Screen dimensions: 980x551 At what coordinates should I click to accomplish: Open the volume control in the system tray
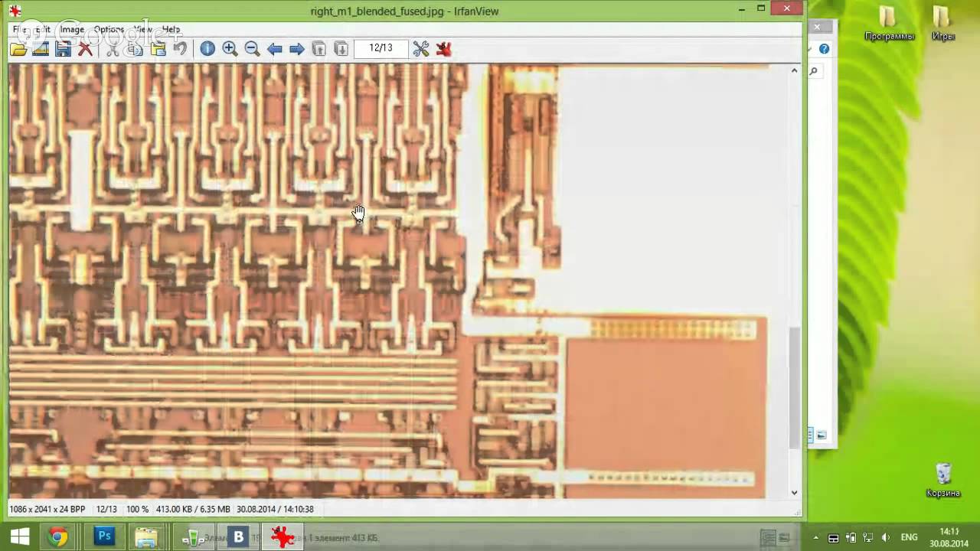tap(885, 537)
